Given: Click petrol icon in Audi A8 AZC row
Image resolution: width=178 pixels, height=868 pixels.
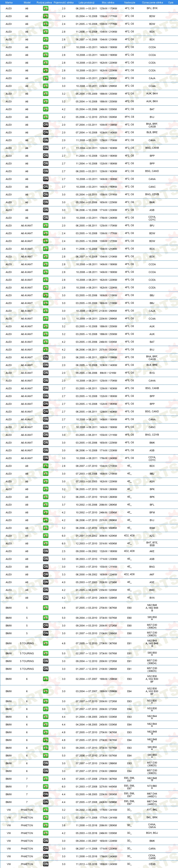Looking at the screenshot, I should [46, 535].
